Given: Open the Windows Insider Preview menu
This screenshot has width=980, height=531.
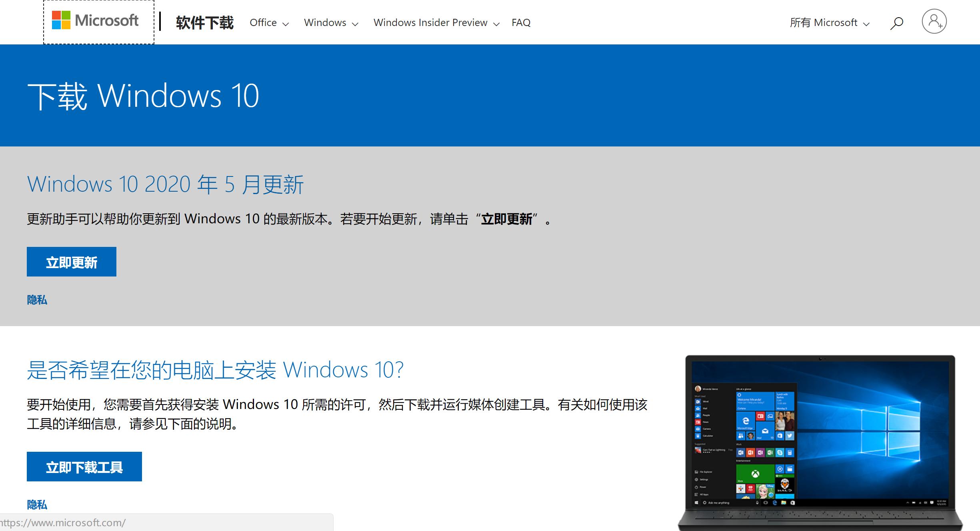Looking at the screenshot, I should click(436, 23).
